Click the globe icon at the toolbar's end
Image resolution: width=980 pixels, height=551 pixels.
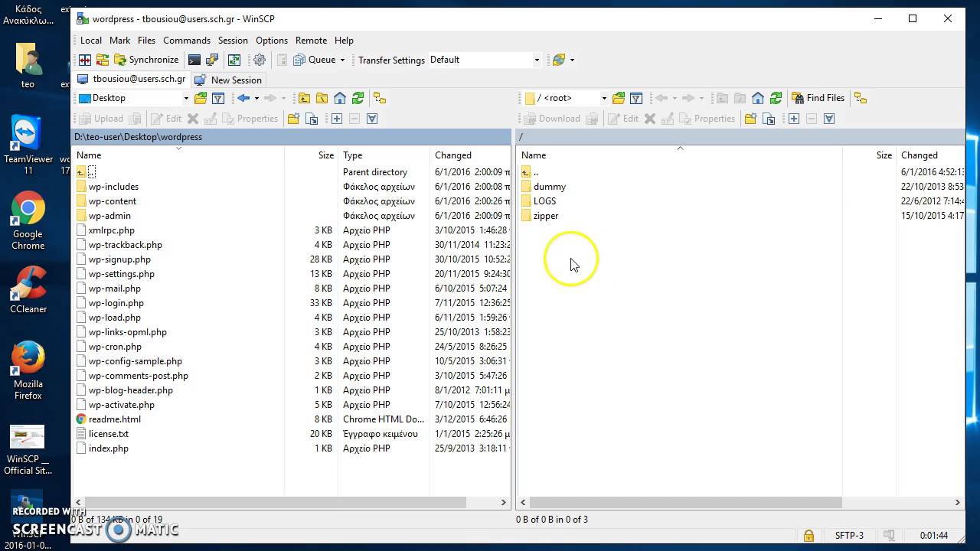[559, 60]
